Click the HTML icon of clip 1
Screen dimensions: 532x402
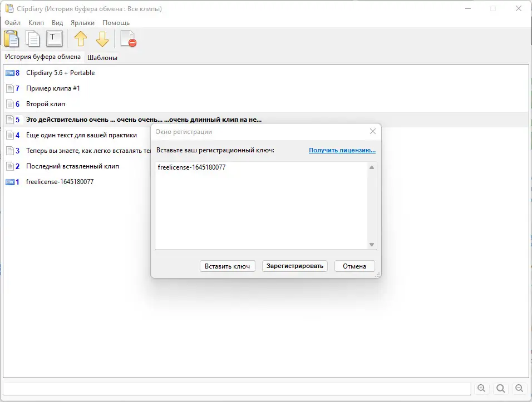[x=10, y=182]
